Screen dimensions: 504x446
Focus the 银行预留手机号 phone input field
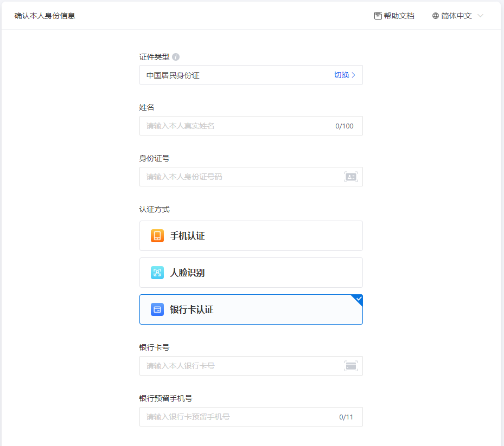pyautogui.click(x=239, y=417)
